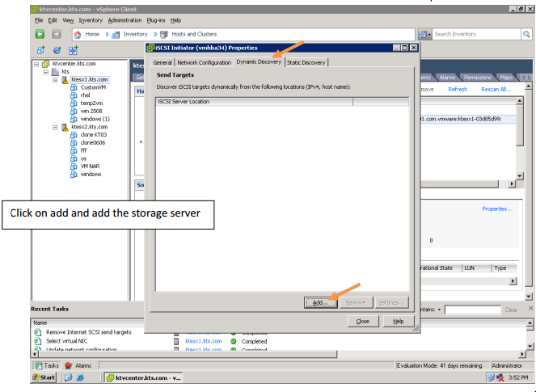Click the magnifier search button
Viewport: 536px width, 392px height.
[x=526, y=34]
